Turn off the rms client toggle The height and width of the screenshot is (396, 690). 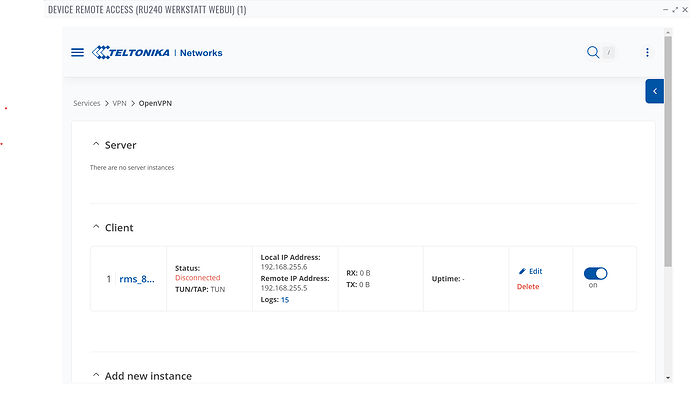tap(595, 273)
